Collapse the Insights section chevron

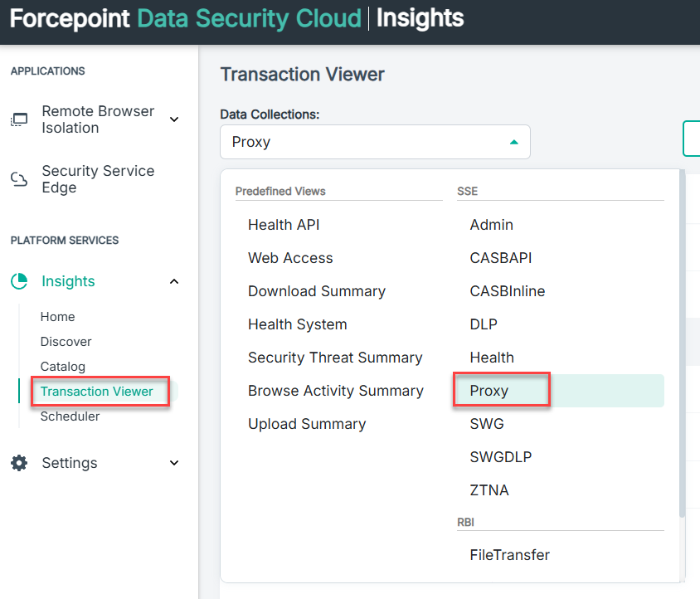click(x=174, y=281)
